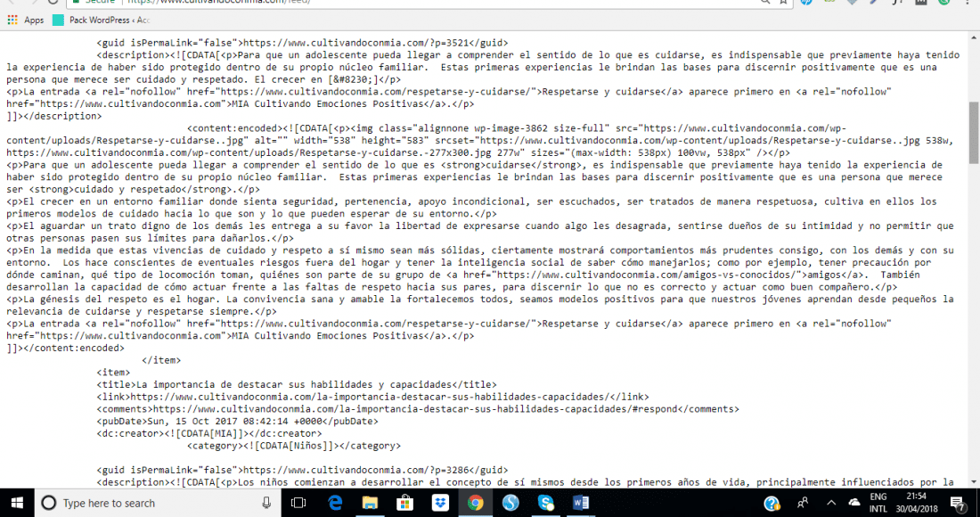Click the line 'otras personas pasen sus límites'
The height and width of the screenshot is (517, 980).
coord(150,238)
